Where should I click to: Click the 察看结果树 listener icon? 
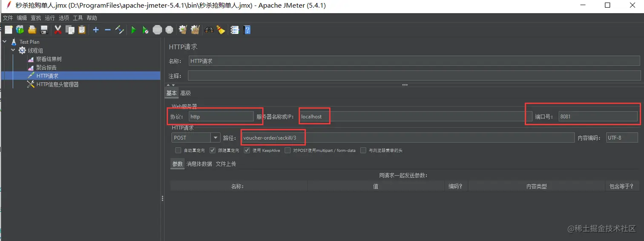(31, 59)
